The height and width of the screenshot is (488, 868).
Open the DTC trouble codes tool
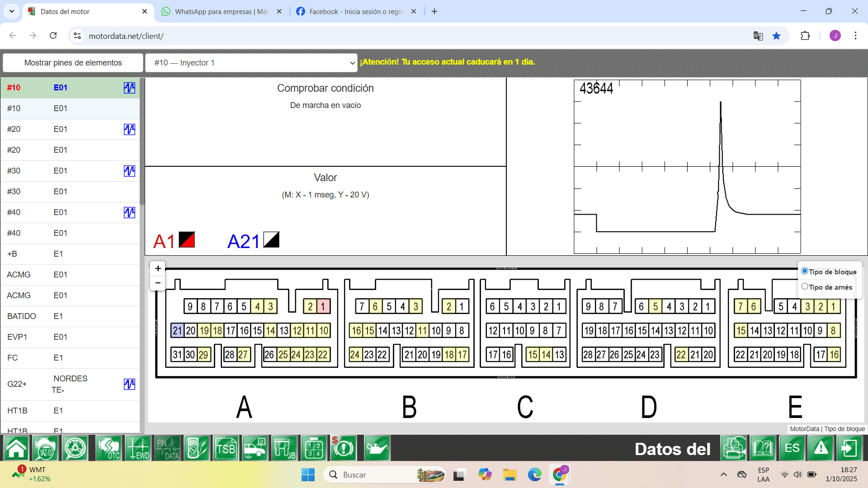coord(108,448)
